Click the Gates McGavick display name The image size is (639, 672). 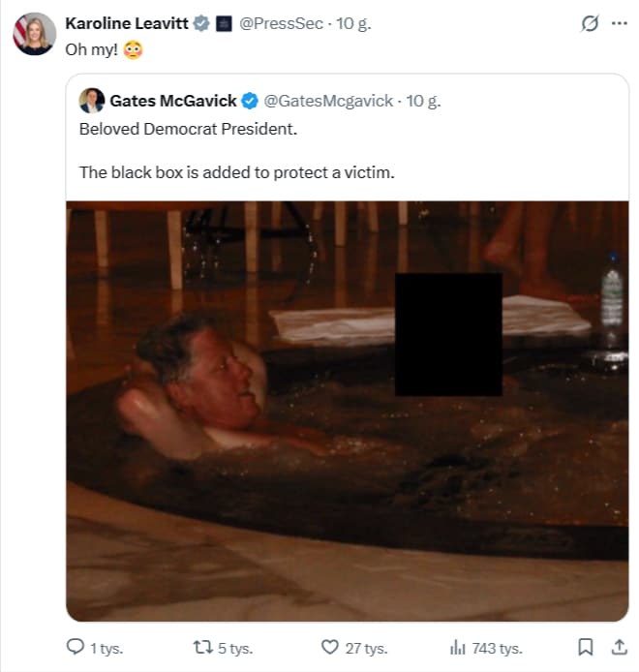pyautogui.click(x=173, y=100)
